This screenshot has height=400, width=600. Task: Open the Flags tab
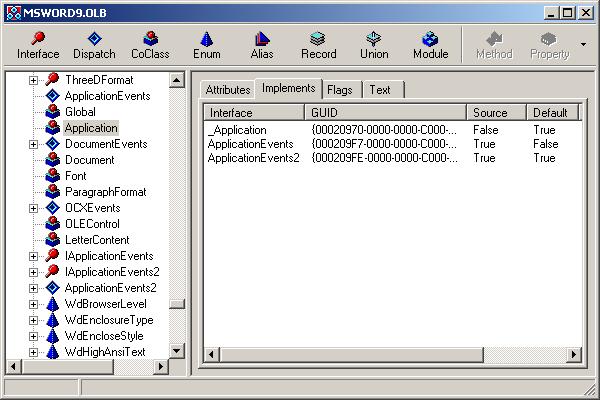pos(340,90)
